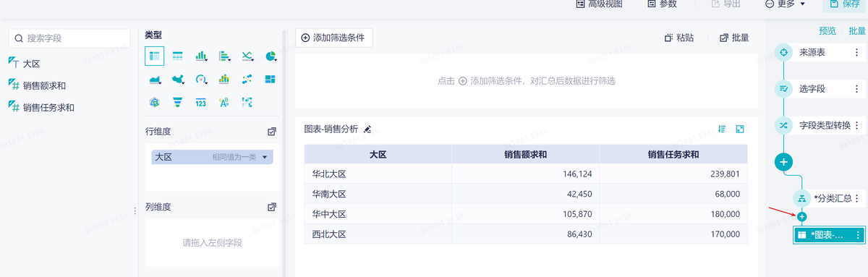This screenshot has height=277, width=868.
Task: Choose the combined column-line chart type
Action: pos(224,79)
